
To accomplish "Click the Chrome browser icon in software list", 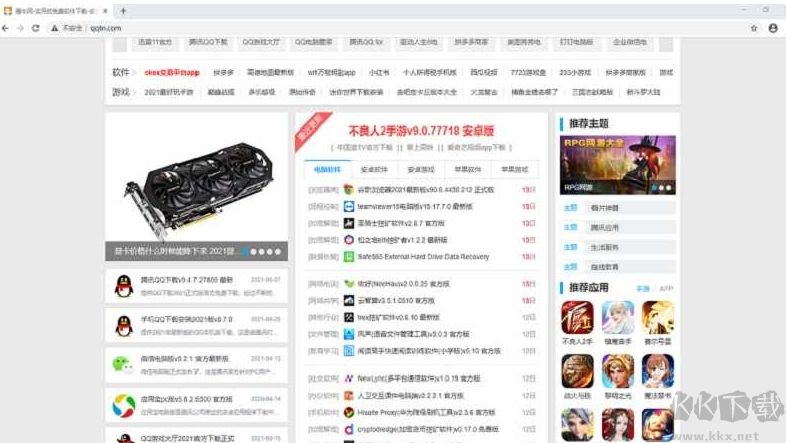I will (x=348, y=189).
